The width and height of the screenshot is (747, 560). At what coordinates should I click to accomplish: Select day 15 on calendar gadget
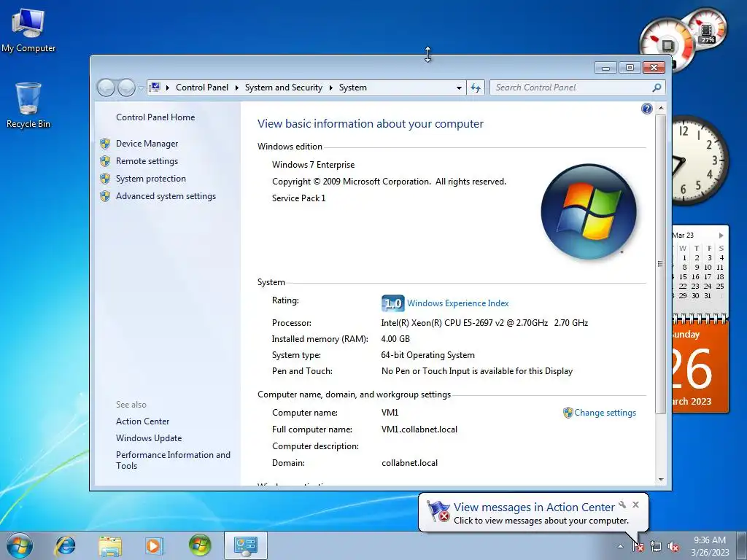683,276
